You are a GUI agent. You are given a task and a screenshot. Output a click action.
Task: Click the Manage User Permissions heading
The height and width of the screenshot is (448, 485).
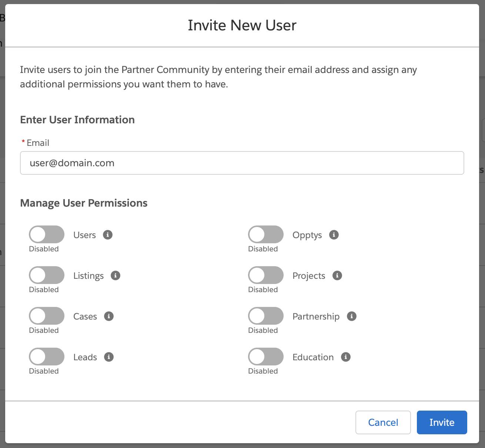(84, 203)
